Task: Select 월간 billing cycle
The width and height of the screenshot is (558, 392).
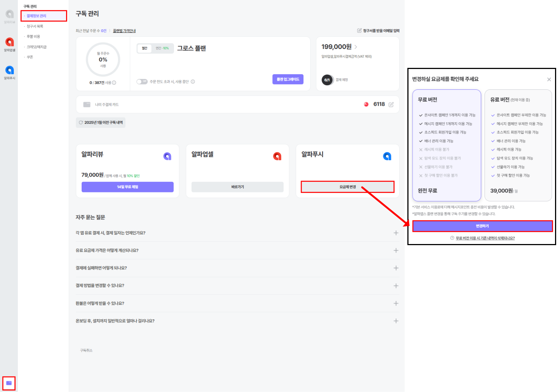Action: pyautogui.click(x=145, y=48)
